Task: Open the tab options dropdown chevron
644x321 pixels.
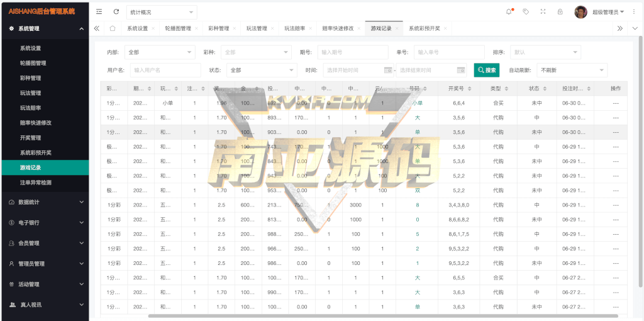Action: click(635, 28)
